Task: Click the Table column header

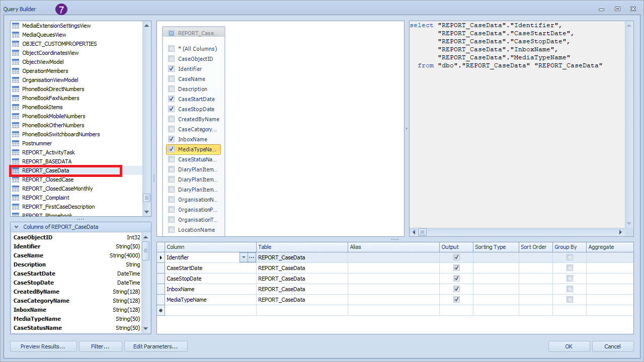Action: pos(302,247)
